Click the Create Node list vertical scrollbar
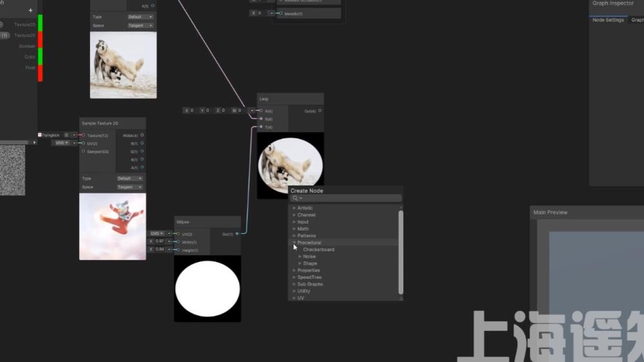 coord(401,252)
